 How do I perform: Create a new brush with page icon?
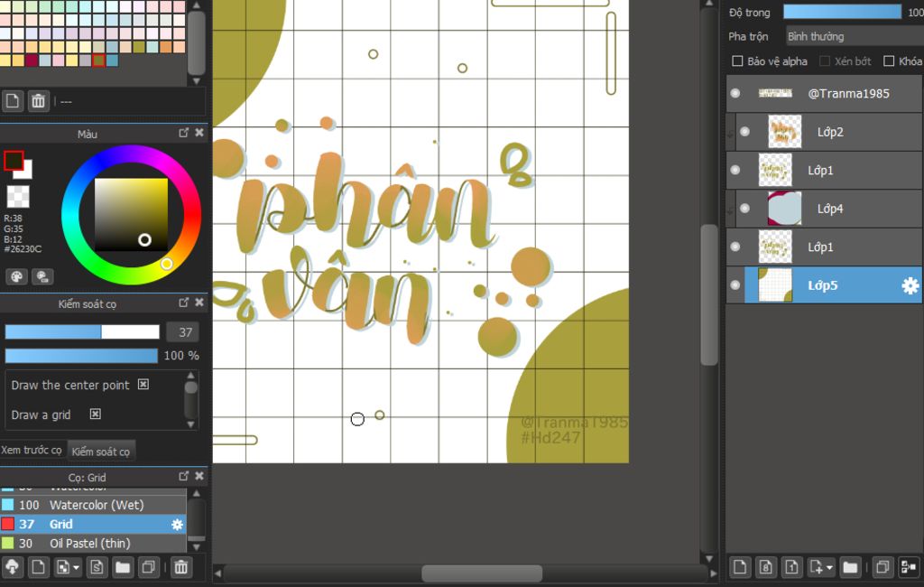click(38, 567)
